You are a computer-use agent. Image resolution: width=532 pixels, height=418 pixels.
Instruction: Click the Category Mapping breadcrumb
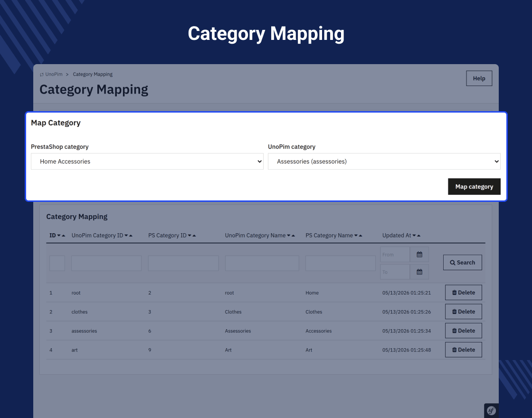point(93,74)
